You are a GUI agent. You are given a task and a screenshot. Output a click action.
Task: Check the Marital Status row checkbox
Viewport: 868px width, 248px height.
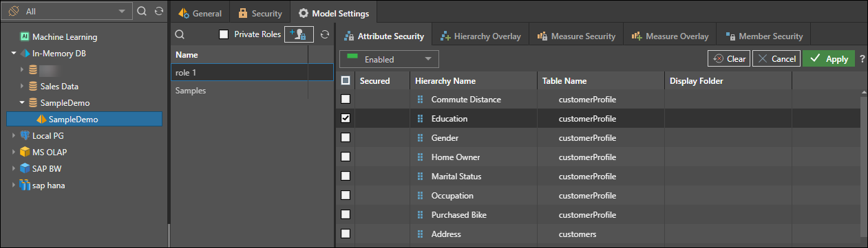346,176
